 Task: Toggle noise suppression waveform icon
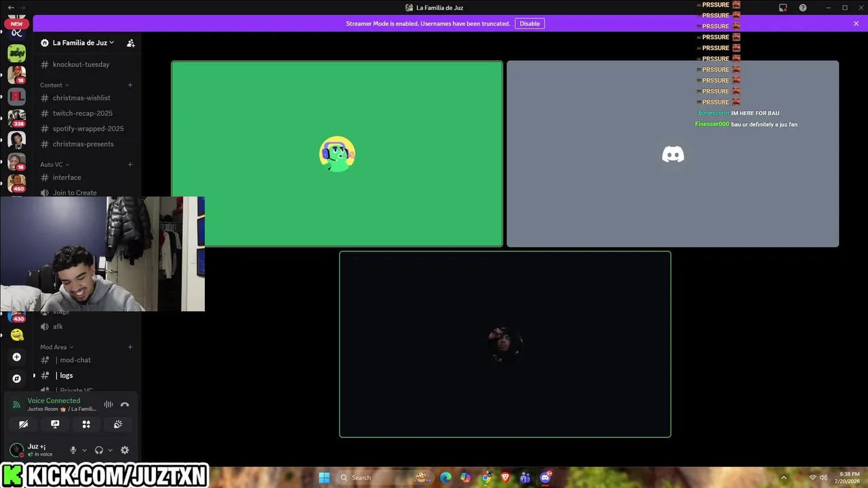[x=108, y=405]
